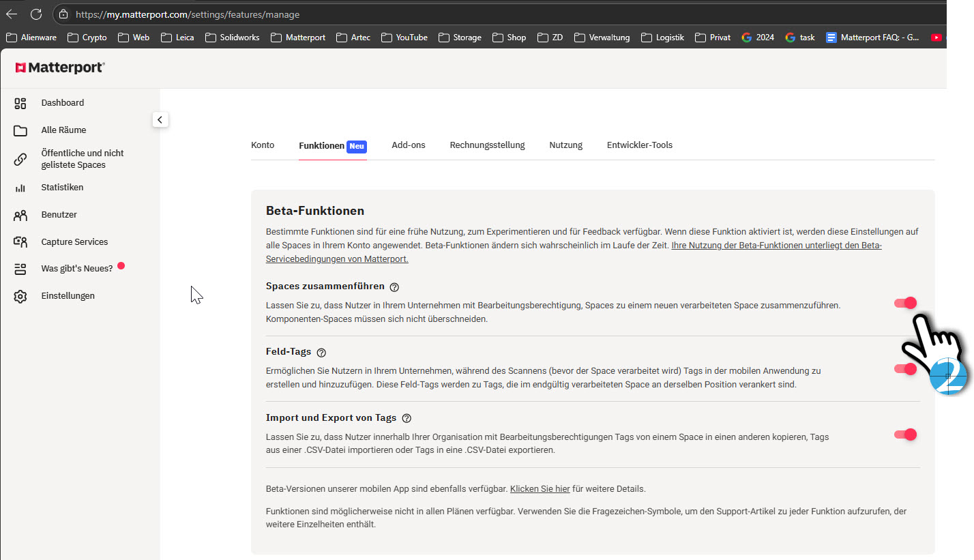This screenshot has height=560, width=974.
Task: Open Was gibt's Neues? in the sidebar
Action: click(x=77, y=269)
